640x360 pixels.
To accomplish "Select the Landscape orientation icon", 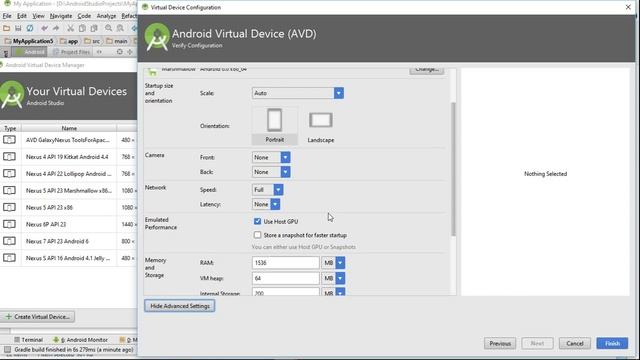I will click(x=321, y=125).
